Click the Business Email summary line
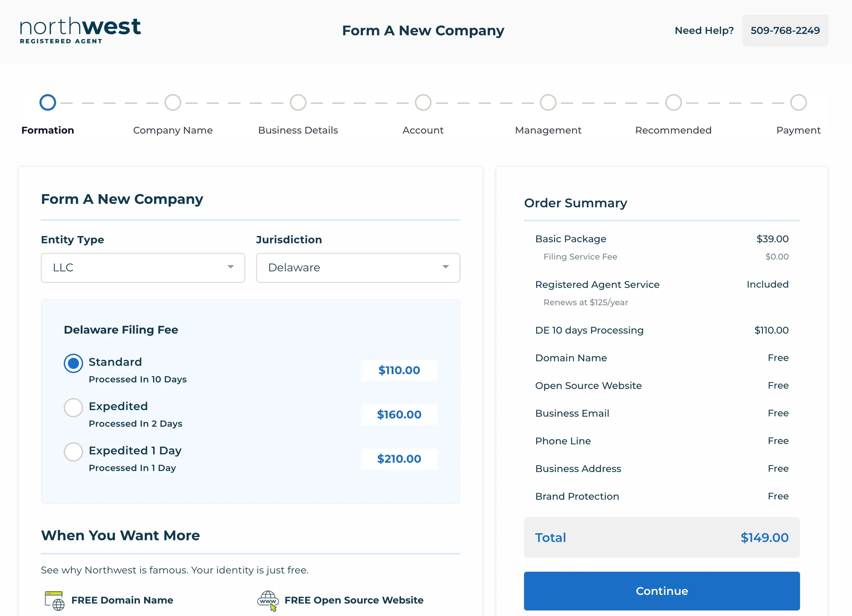 pyautogui.click(x=662, y=413)
